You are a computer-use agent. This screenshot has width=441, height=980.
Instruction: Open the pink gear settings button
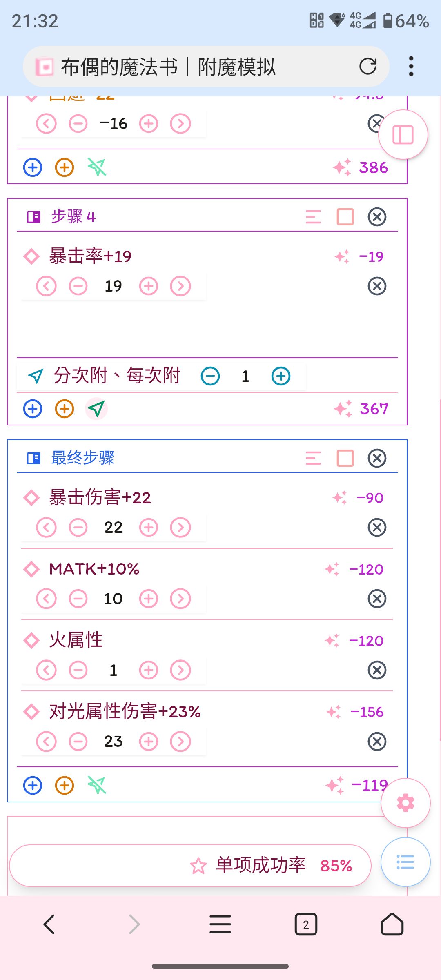pyautogui.click(x=405, y=803)
